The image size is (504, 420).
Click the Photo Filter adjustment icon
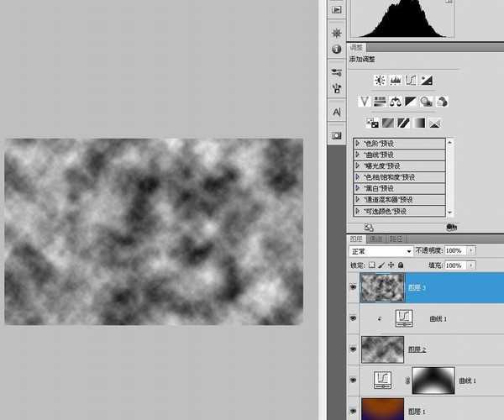(426, 102)
